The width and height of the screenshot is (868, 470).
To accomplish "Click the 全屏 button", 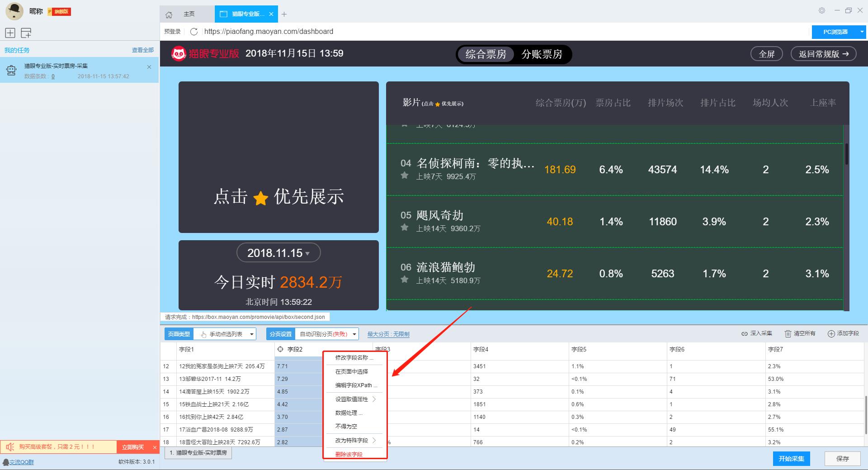I will (767, 54).
